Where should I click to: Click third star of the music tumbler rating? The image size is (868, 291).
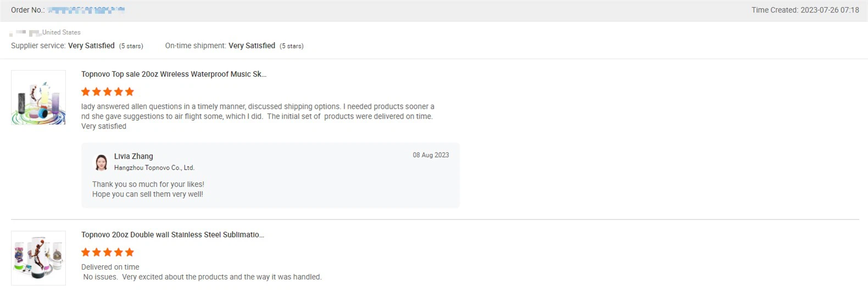108,92
